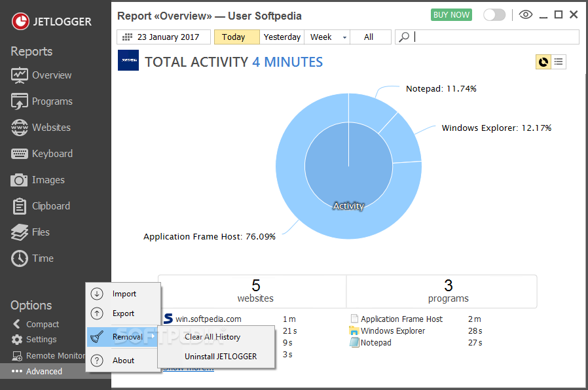
Task: Click the Windows Explorer: 12.17% label
Action: (x=496, y=128)
